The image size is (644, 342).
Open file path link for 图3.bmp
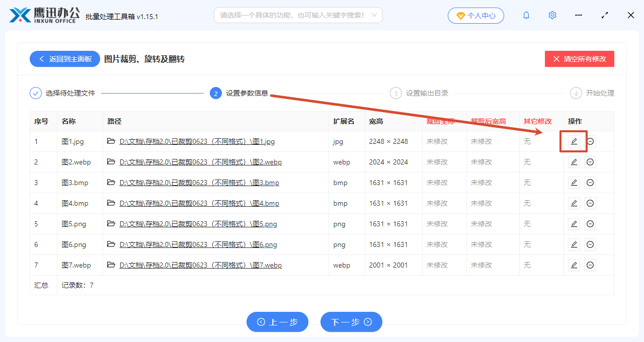(199, 183)
